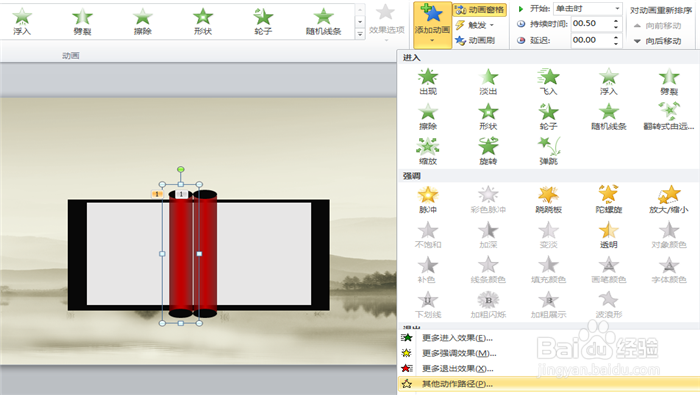The image size is (700, 395).
Task: Choose the 出现 entrance effect
Action: 428,81
